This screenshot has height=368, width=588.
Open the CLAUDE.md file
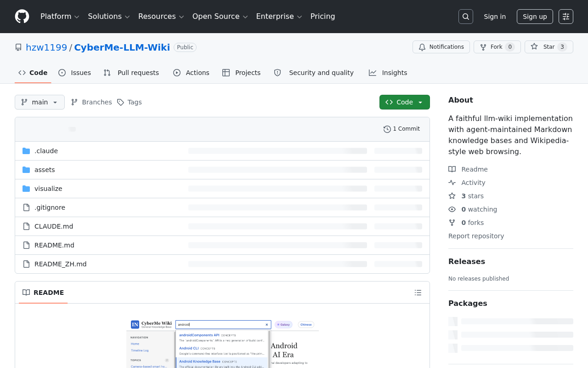point(54,226)
